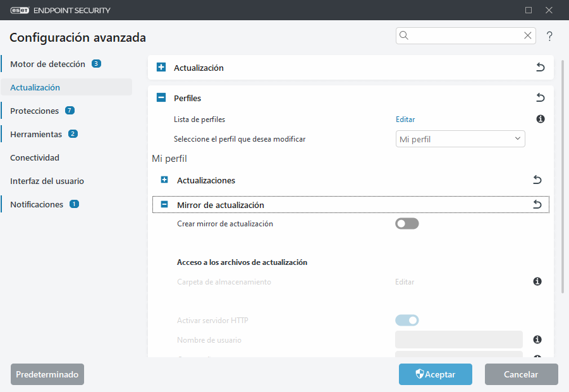The width and height of the screenshot is (569, 392).
Task: Click the revert arrow for Mirror de actualización
Action: [537, 204]
